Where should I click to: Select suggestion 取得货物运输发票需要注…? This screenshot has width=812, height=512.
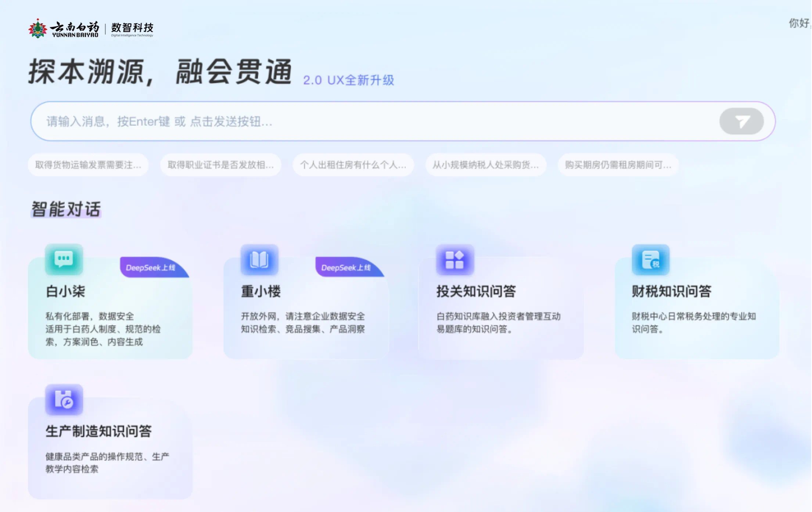(88, 165)
